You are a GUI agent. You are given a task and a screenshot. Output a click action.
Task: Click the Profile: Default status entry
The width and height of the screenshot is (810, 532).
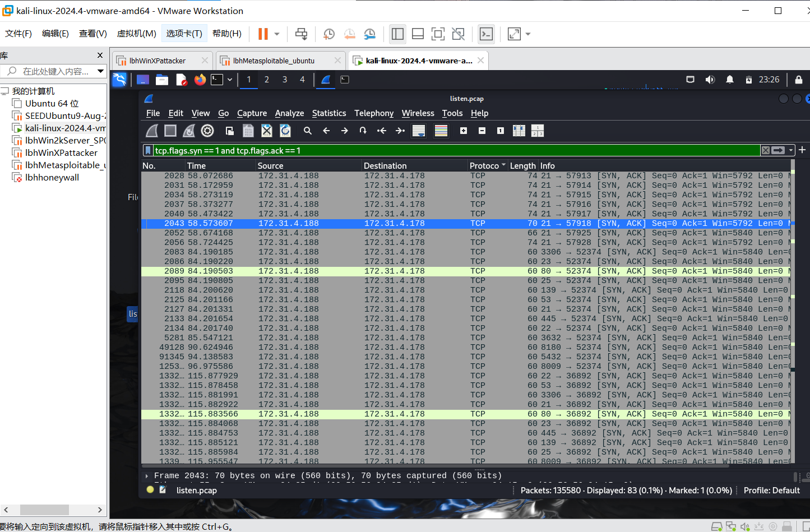click(771, 490)
